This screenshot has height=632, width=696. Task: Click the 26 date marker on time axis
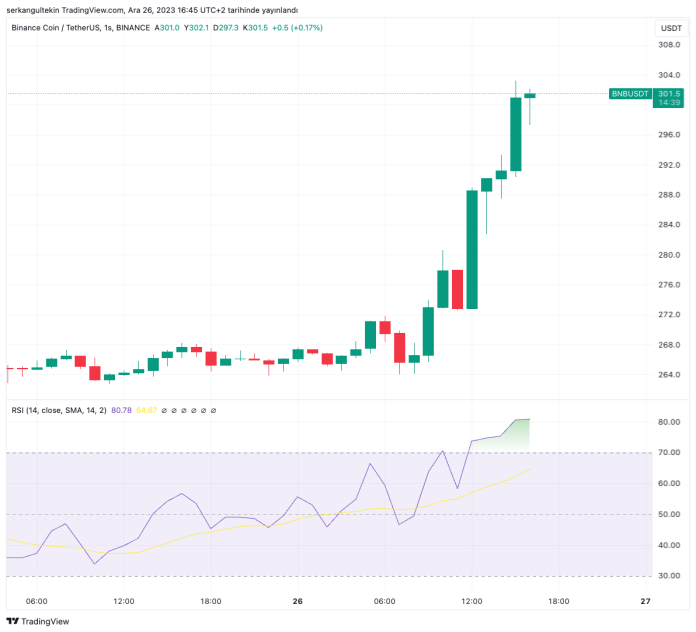coord(299,601)
